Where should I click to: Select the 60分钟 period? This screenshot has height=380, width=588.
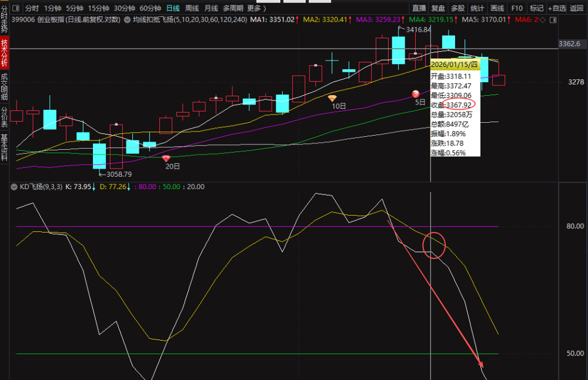click(150, 8)
